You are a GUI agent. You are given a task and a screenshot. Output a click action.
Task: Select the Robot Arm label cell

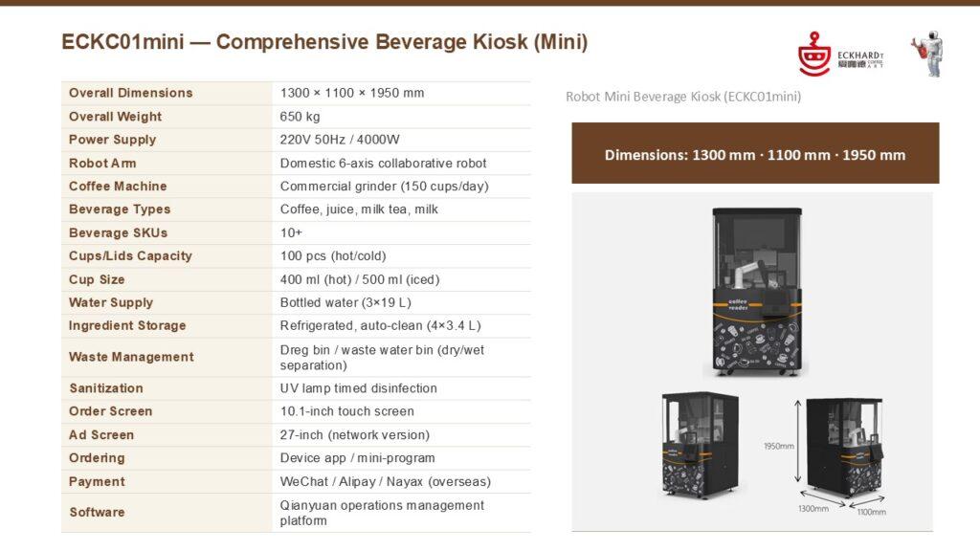[167, 163]
